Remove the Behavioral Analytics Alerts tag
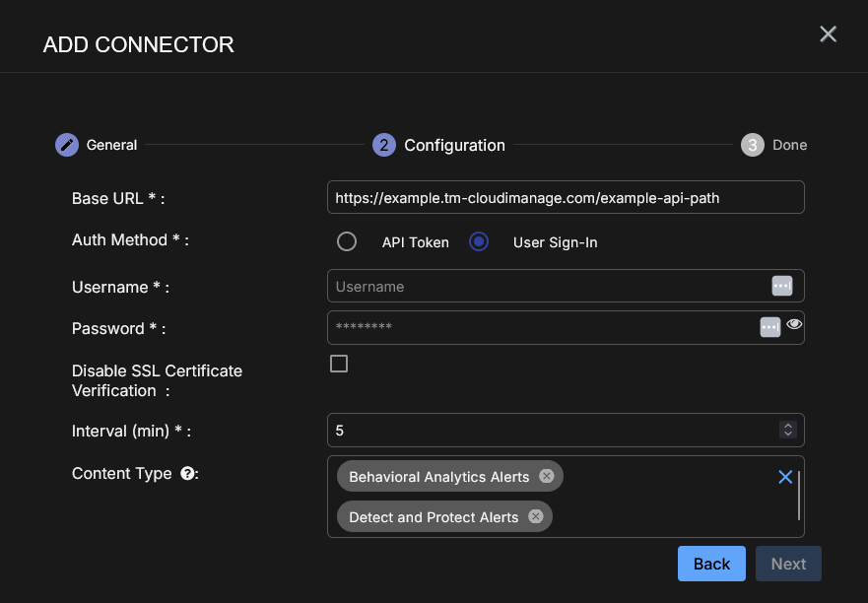 click(x=547, y=477)
